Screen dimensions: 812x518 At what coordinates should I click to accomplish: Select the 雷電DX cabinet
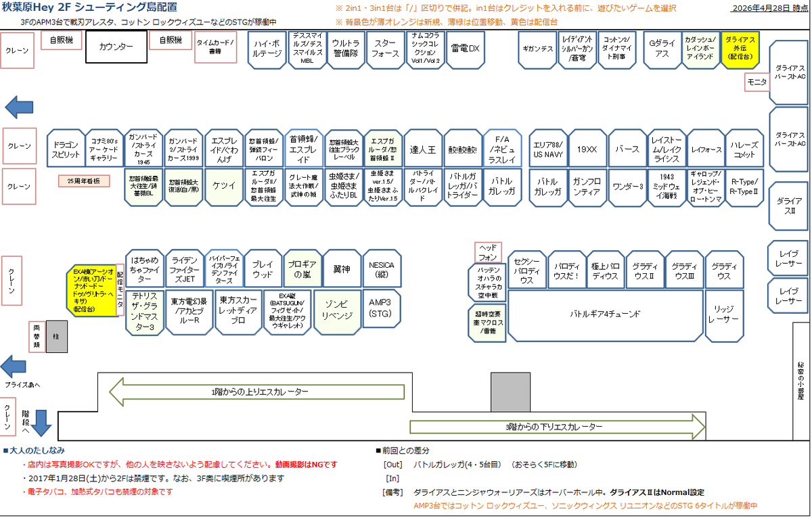click(465, 49)
